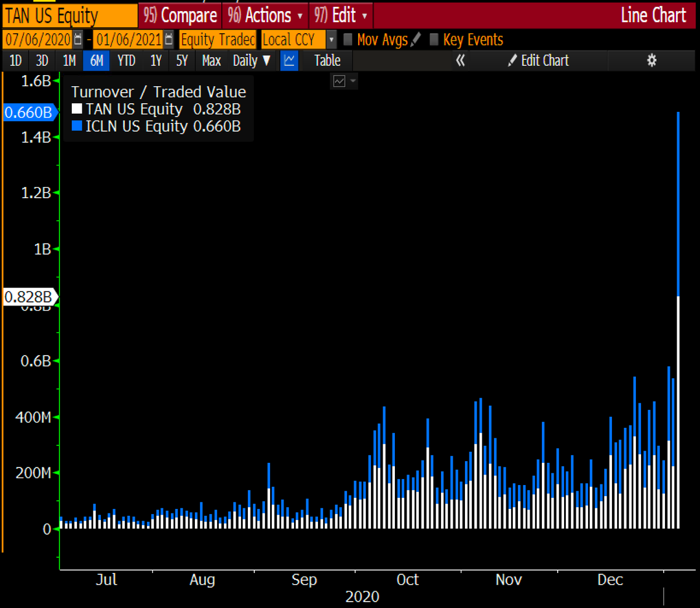Collapse panel with double chevron icon
The width and height of the screenshot is (700, 608).
[460, 61]
